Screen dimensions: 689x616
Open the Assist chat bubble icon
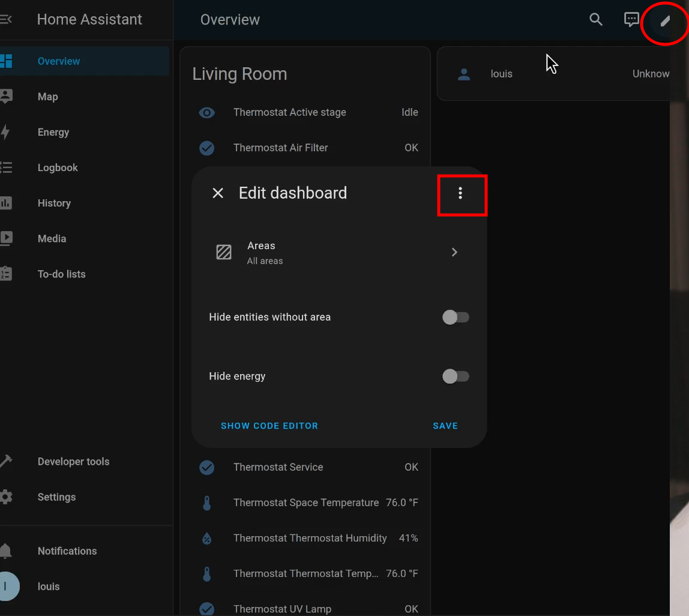tap(631, 19)
